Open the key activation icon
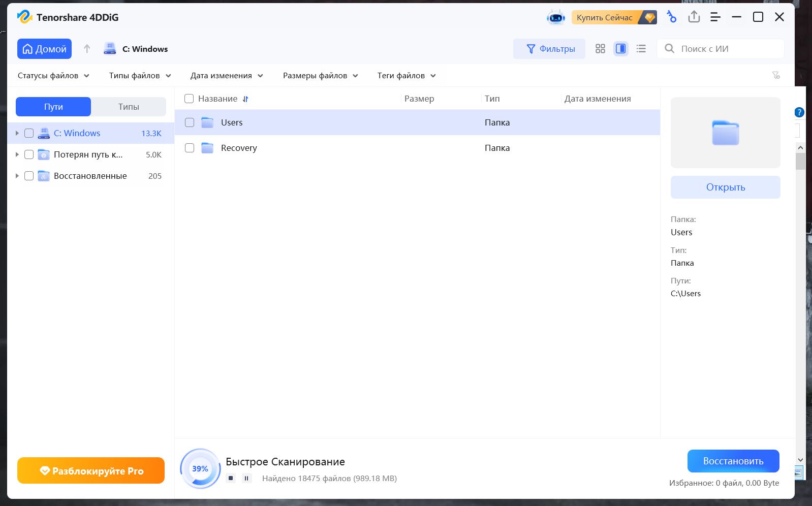This screenshot has width=812, height=506. click(x=671, y=17)
